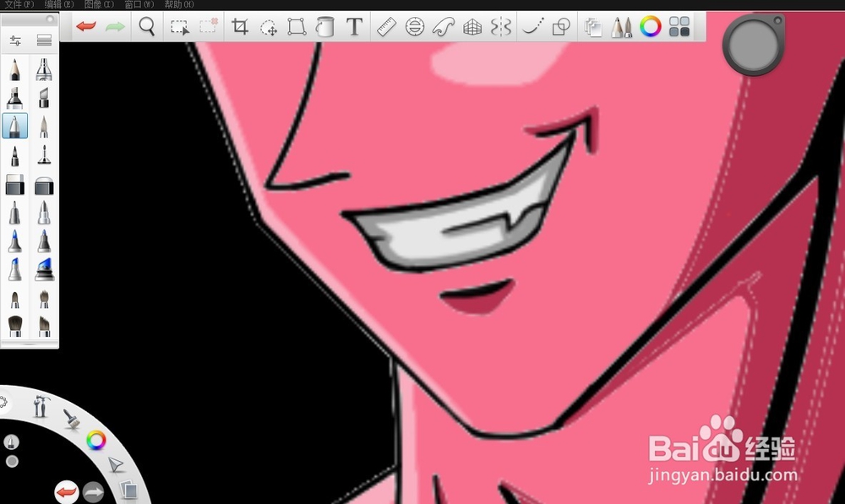
Task: Select the Distort transform tool
Action: [x=297, y=26]
